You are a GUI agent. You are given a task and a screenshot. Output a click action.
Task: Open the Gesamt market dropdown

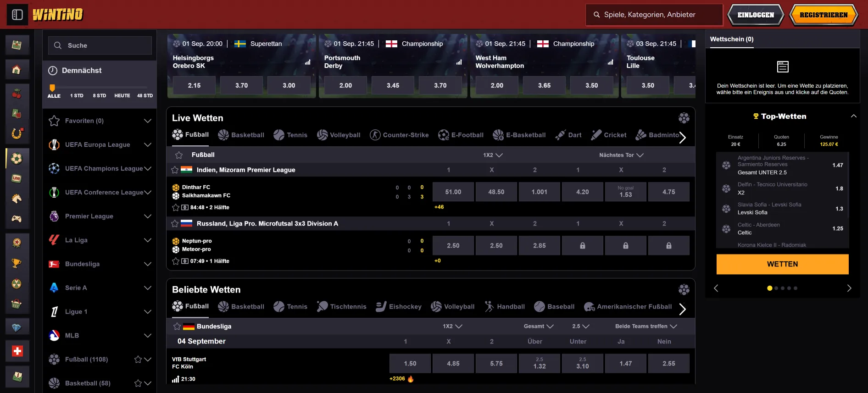tap(539, 326)
